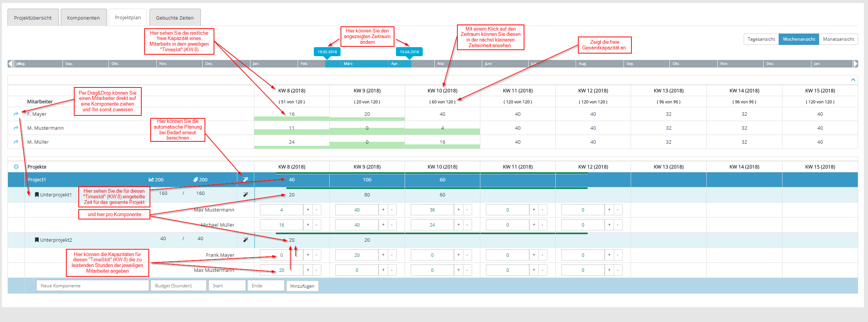
Task: Collapse the Mitarbeiter panel with chevron
Action: [853, 80]
